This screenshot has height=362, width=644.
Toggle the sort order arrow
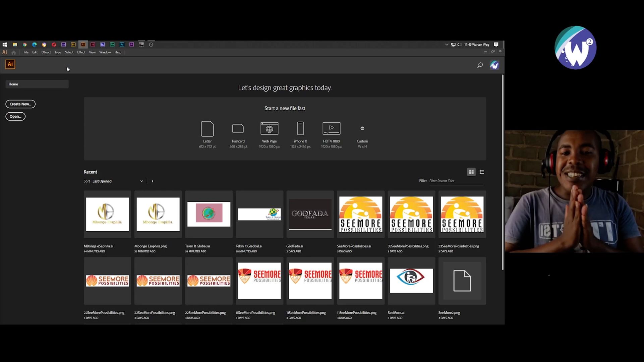[x=153, y=181]
